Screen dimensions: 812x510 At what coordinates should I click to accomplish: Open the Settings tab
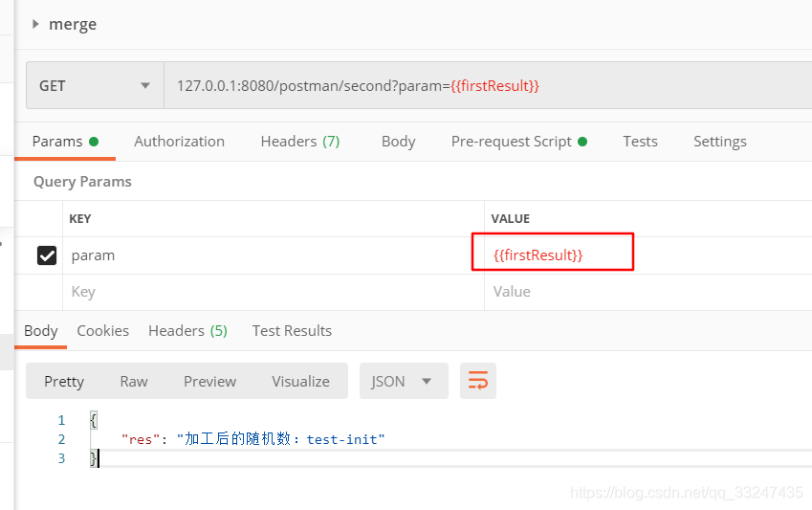click(720, 142)
